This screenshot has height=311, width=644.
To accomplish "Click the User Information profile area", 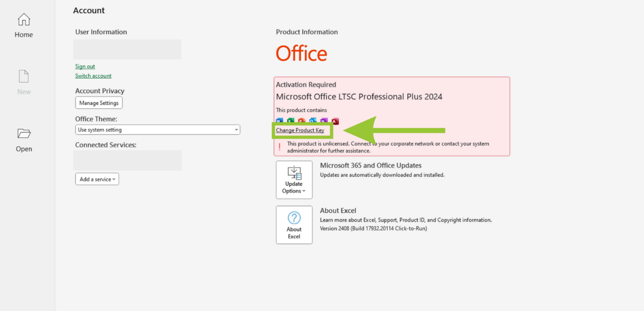I will (127, 49).
